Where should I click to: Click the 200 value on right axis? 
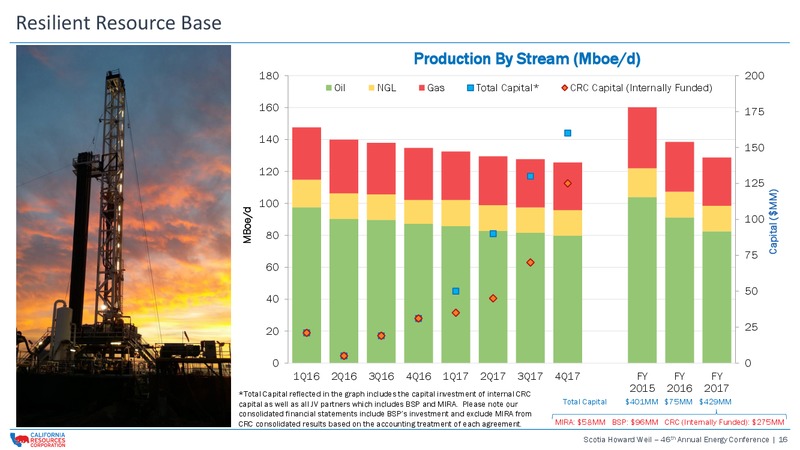tap(754, 76)
